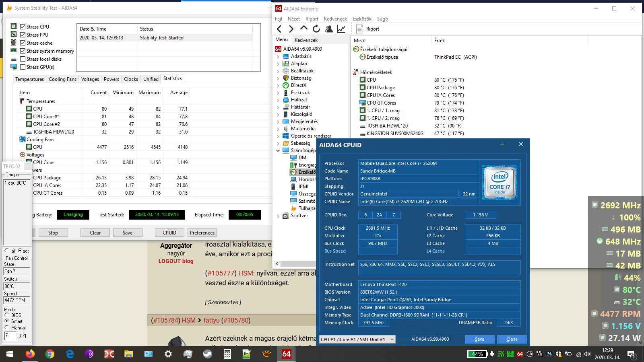Refresh the AIDA64 sensor page
644x362 pixels.
pos(316,29)
